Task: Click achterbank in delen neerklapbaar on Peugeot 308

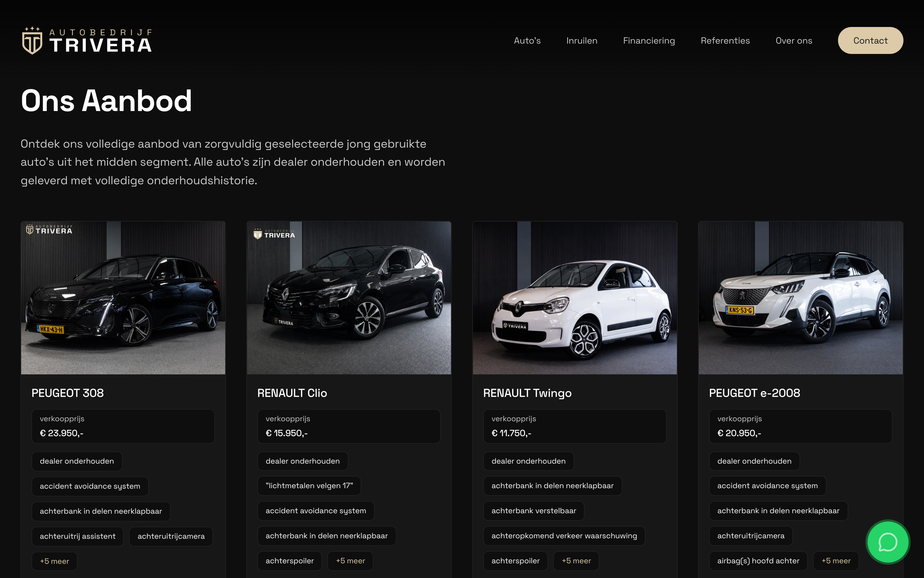Action: [101, 512]
